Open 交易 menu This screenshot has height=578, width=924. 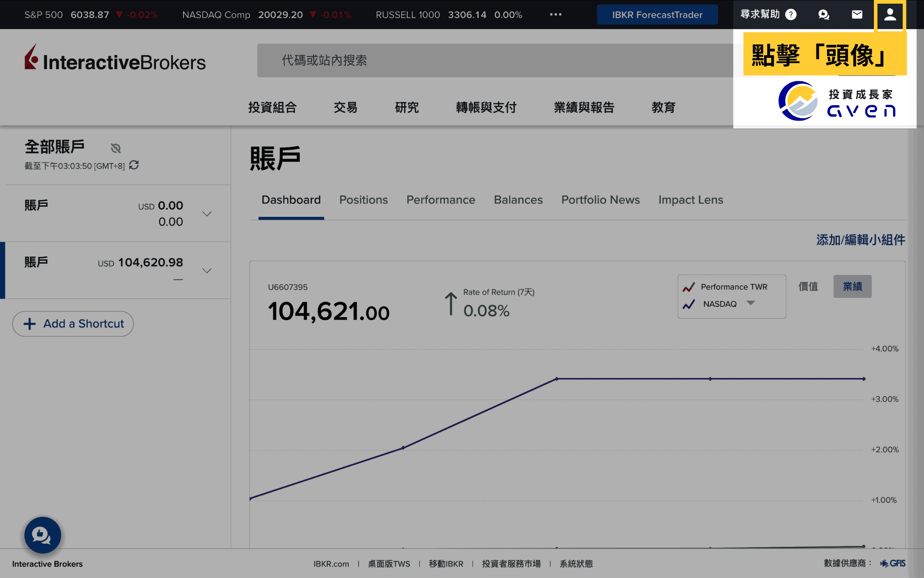click(345, 107)
